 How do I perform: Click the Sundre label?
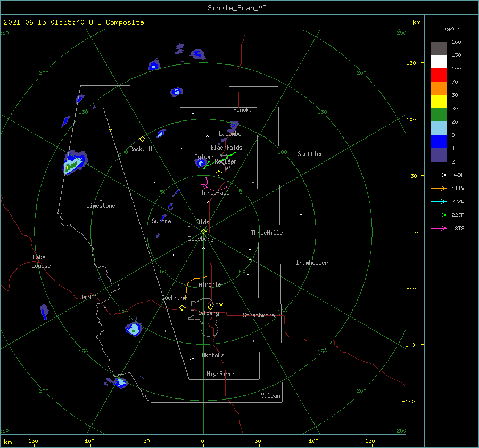point(161,221)
